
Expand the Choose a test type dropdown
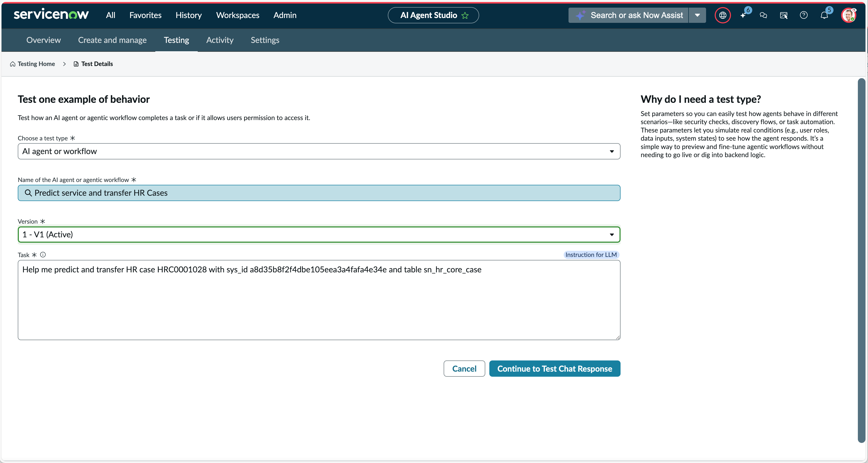(x=319, y=151)
